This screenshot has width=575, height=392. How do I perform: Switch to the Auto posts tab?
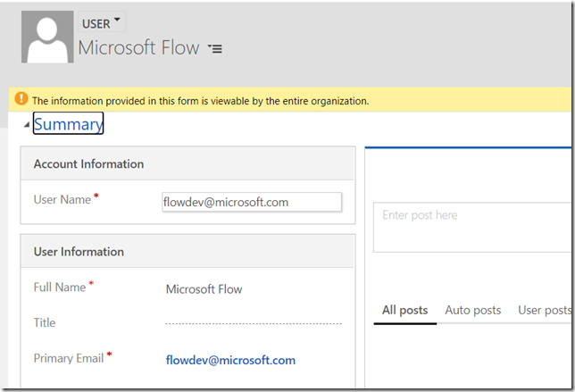point(473,310)
